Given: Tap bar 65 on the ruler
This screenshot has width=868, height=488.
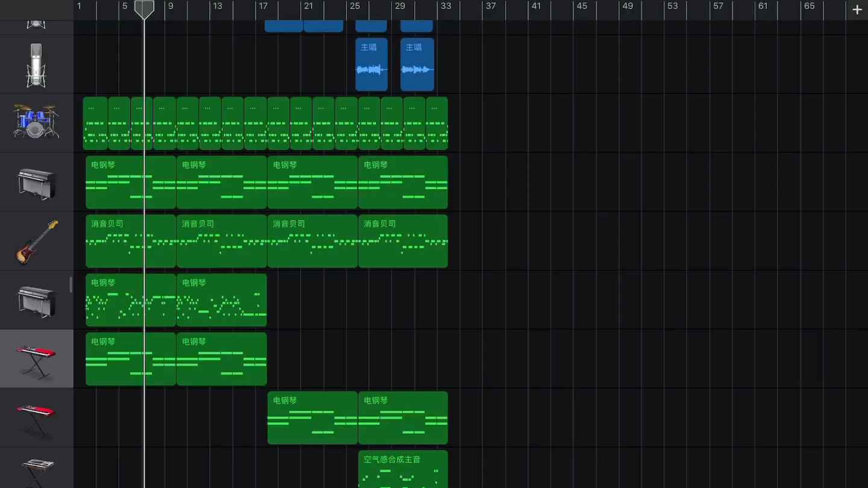Looking at the screenshot, I should [810, 6].
